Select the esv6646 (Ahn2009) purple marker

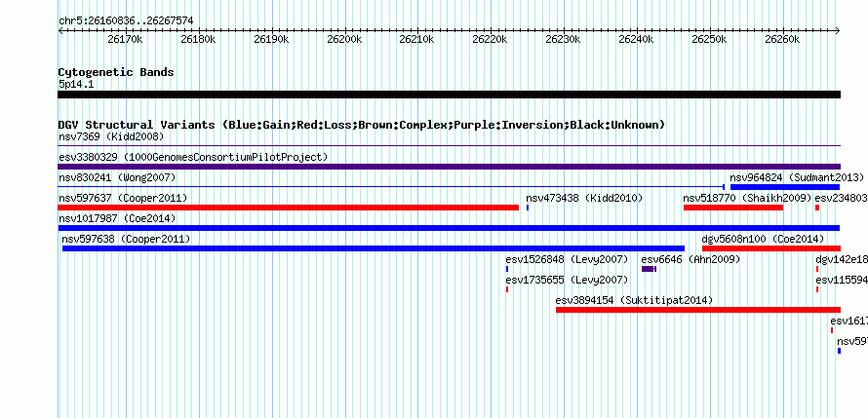click(x=649, y=269)
